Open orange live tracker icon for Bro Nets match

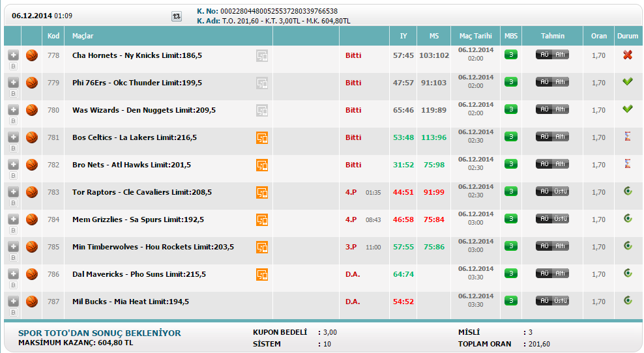tap(262, 165)
